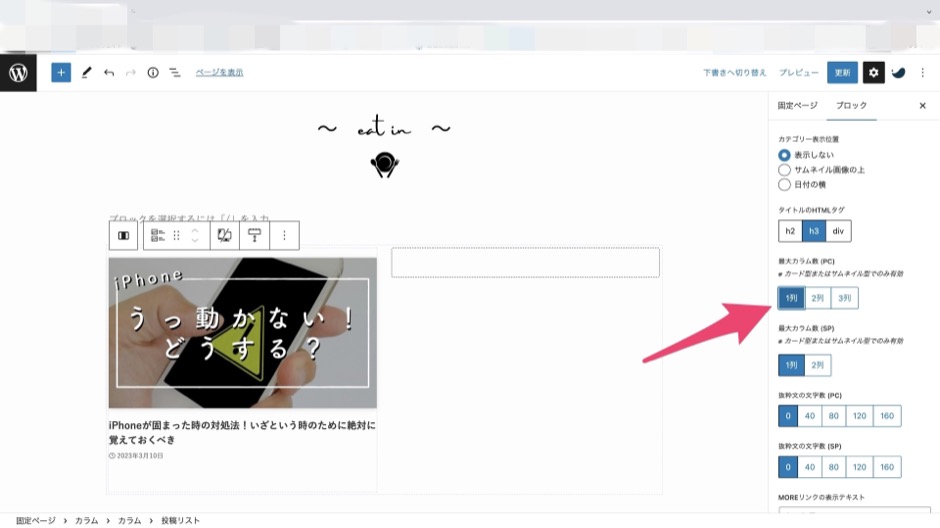
Task: Open the SWELL bird-shaped plugin icon
Action: point(898,73)
